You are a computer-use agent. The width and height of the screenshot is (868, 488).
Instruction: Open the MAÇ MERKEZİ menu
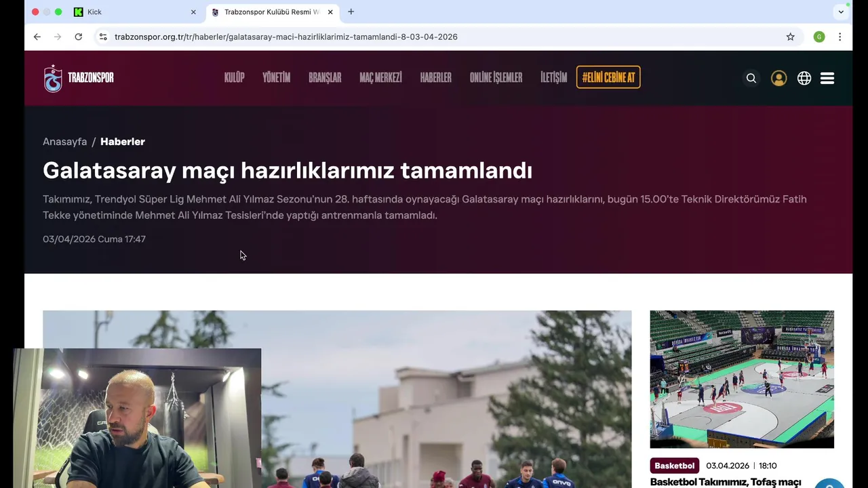pyautogui.click(x=380, y=78)
